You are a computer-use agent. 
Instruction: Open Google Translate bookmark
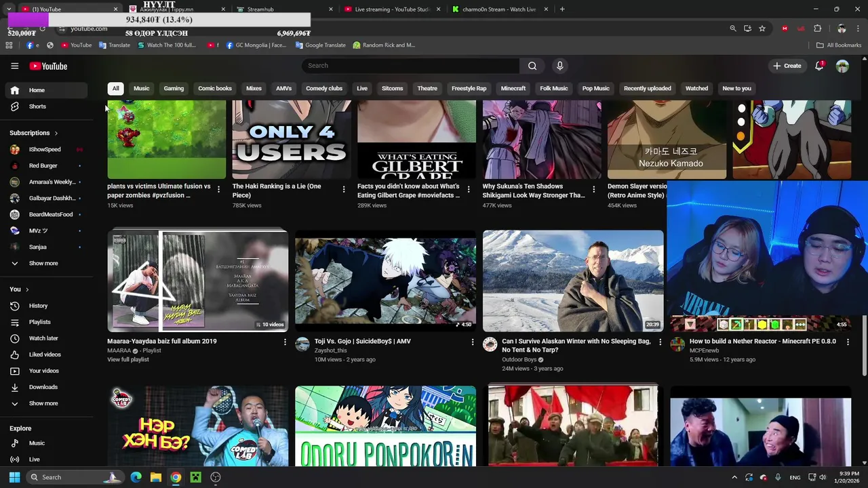tap(320, 45)
